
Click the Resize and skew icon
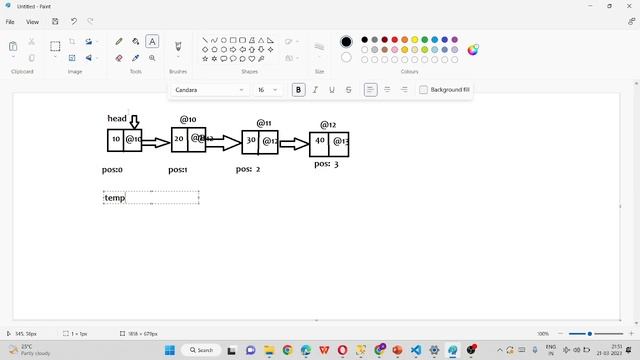click(x=72, y=58)
